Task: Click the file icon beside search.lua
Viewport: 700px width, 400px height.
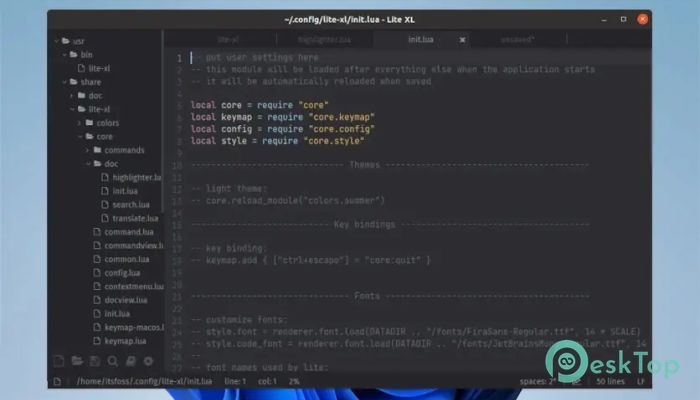Action: point(105,204)
